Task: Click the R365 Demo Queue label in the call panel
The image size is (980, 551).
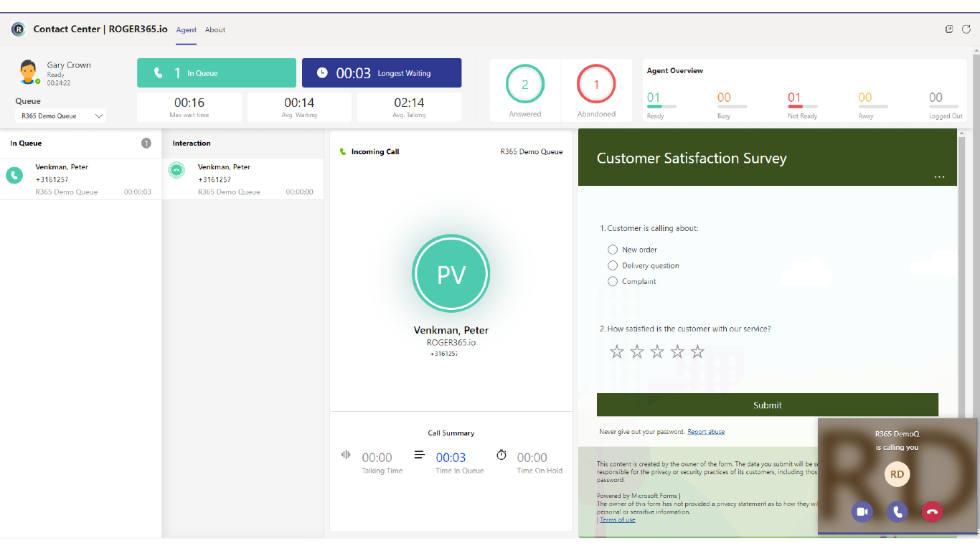Action: click(532, 152)
